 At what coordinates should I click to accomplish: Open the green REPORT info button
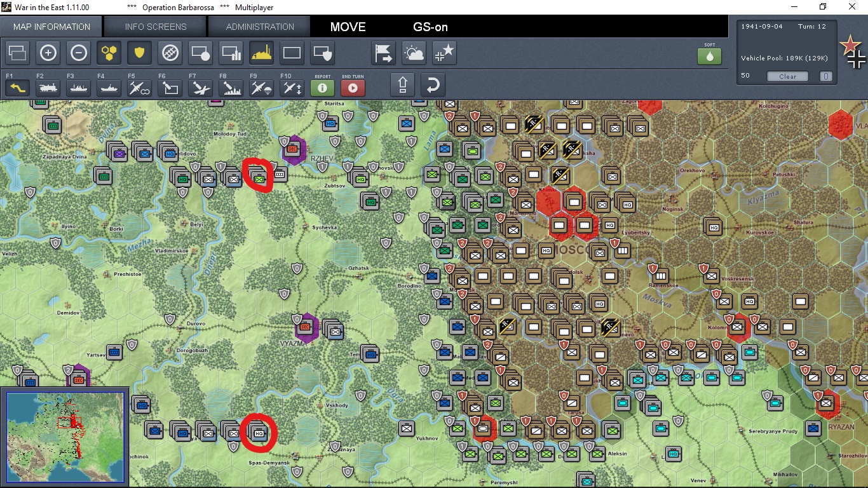click(x=322, y=88)
